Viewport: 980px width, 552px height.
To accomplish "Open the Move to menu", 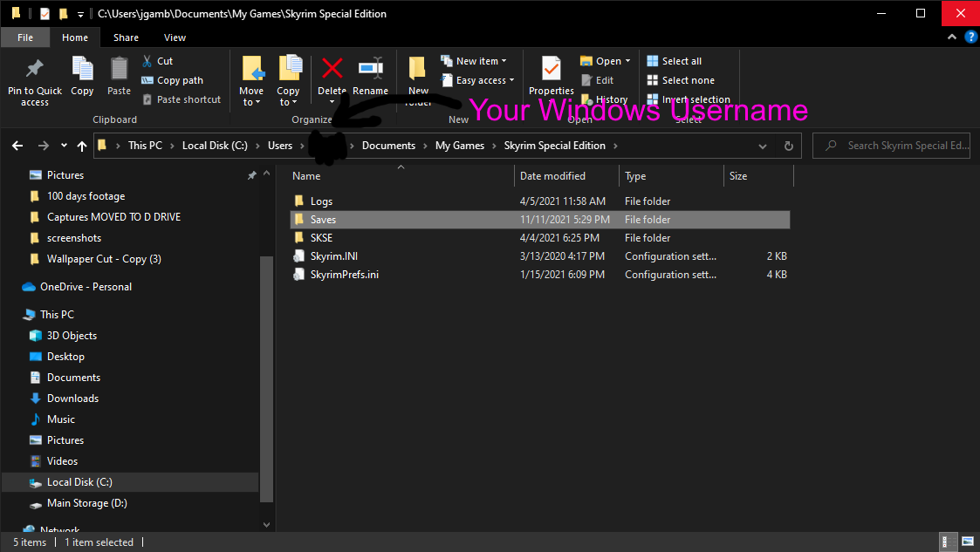I will pyautogui.click(x=251, y=81).
